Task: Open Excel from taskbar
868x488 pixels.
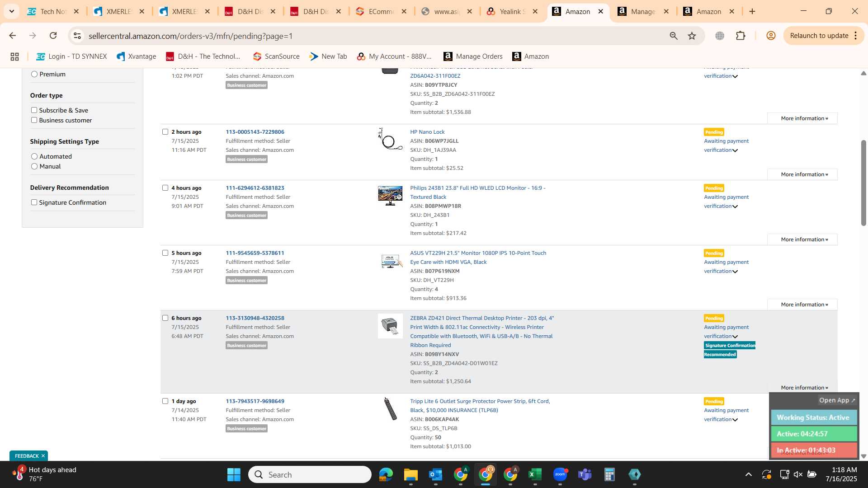Action: [x=535, y=474]
